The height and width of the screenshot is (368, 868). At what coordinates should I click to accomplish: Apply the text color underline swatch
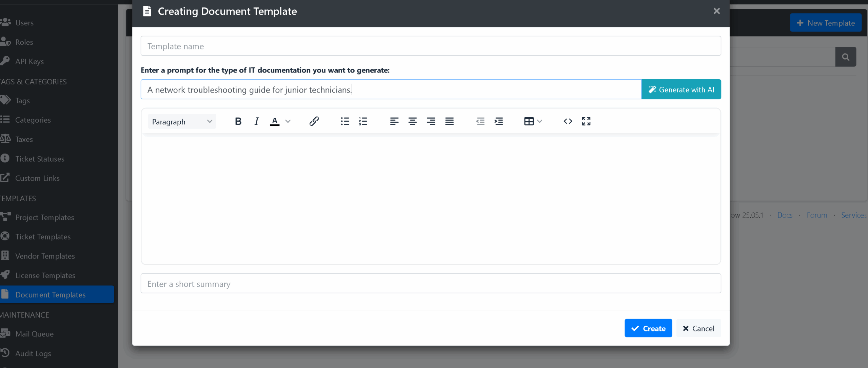[x=275, y=121]
